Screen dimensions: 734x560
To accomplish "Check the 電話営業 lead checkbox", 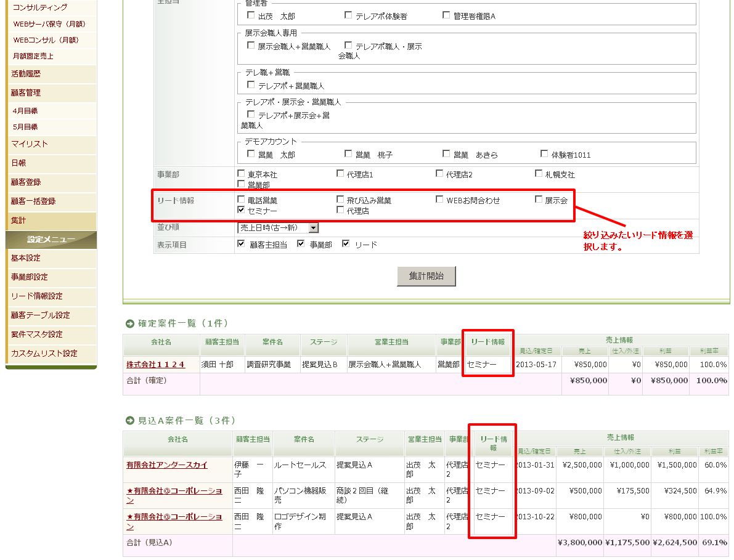I will coord(241,200).
